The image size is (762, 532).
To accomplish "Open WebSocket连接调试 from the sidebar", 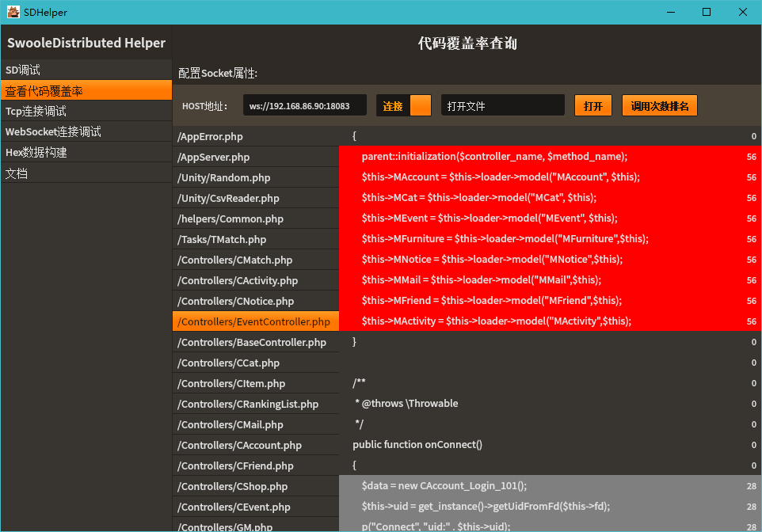I will tap(86, 131).
